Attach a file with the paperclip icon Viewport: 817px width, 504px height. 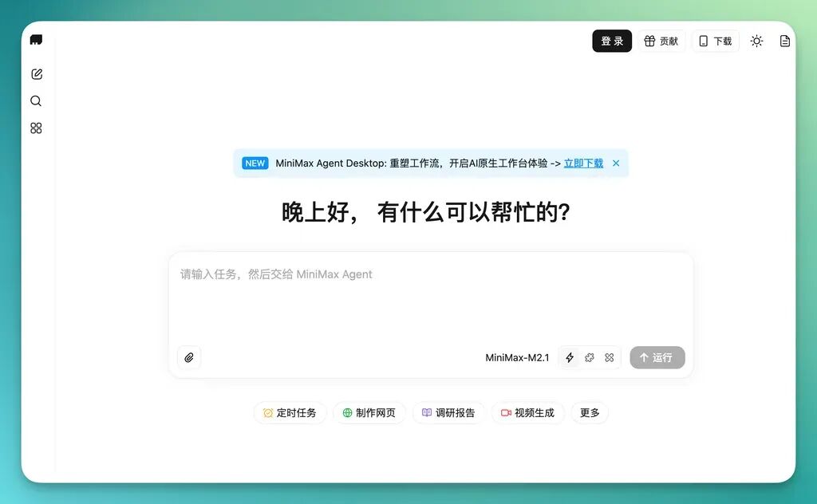189,358
